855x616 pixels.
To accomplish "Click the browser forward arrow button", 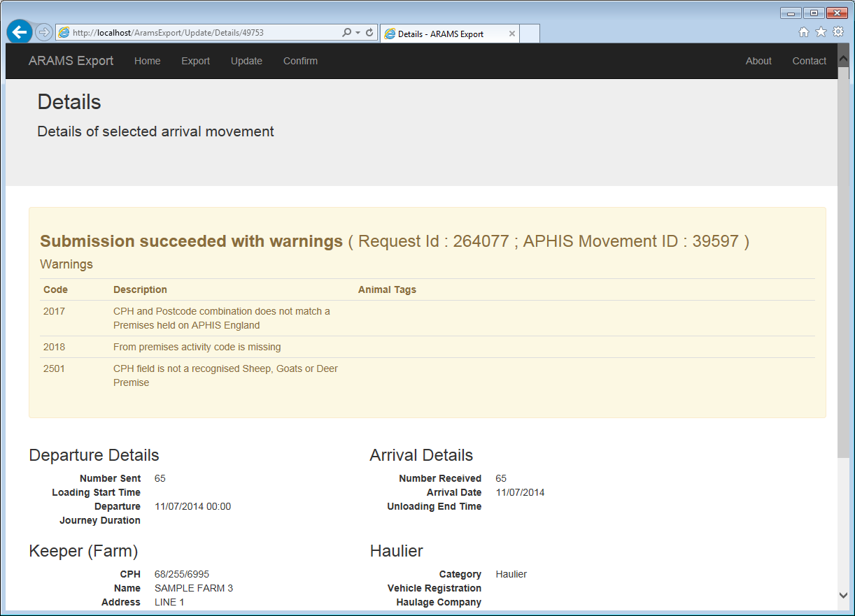I will pyautogui.click(x=43, y=32).
